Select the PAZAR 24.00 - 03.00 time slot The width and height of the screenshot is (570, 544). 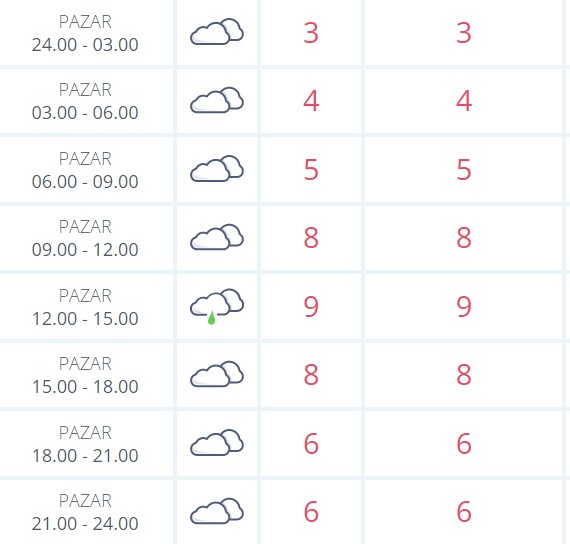[x=85, y=33]
